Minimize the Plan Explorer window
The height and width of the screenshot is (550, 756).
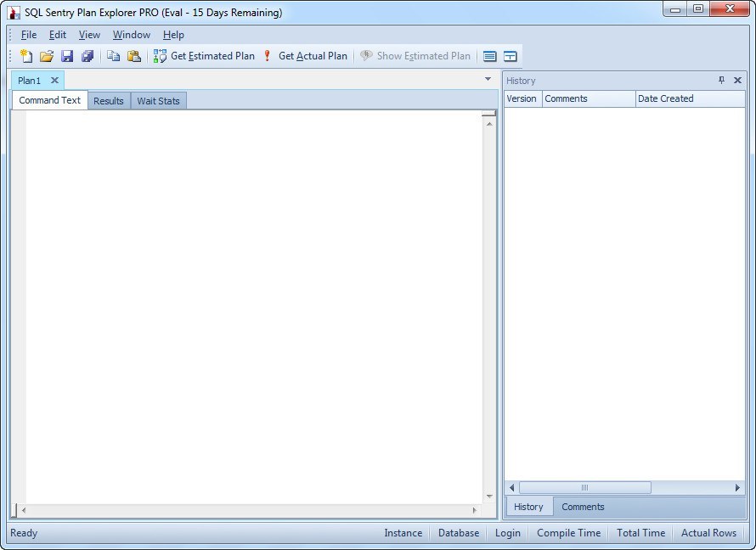pos(675,9)
